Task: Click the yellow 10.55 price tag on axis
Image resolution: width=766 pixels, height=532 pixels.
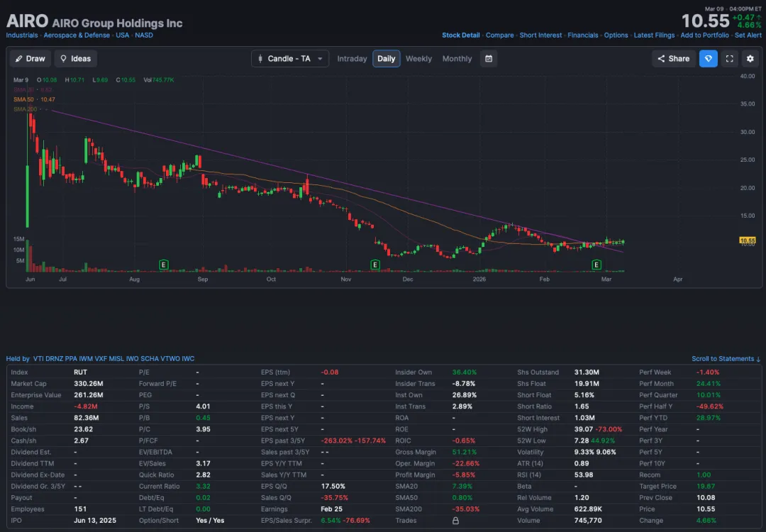Action: click(748, 240)
